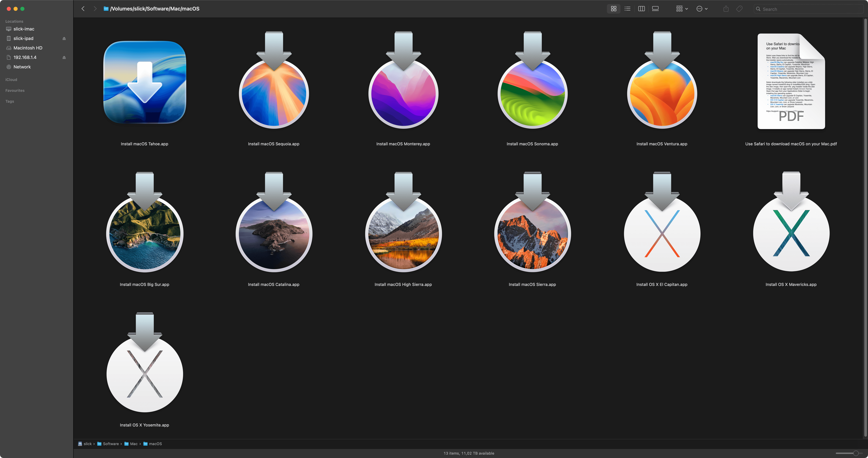Eject the 192.168.1.4 network volume
Image resolution: width=868 pixels, height=458 pixels.
(x=64, y=58)
